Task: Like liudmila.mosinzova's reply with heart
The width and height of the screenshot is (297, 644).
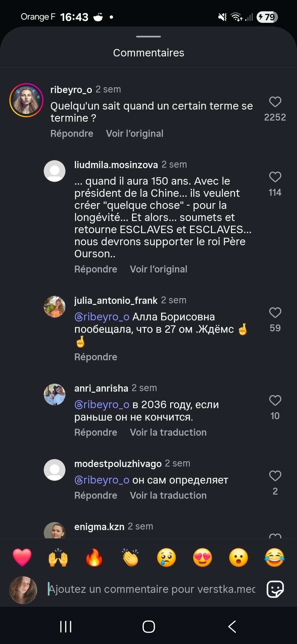Action: click(x=275, y=177)
